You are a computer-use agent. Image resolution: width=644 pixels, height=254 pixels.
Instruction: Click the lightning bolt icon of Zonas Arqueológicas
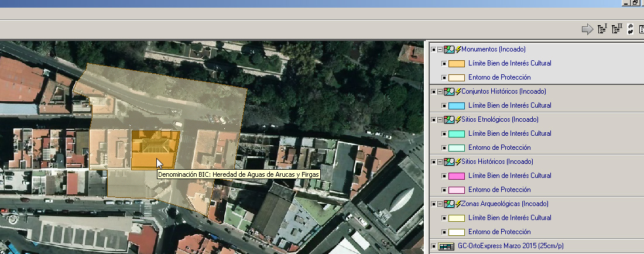[458, 204]
